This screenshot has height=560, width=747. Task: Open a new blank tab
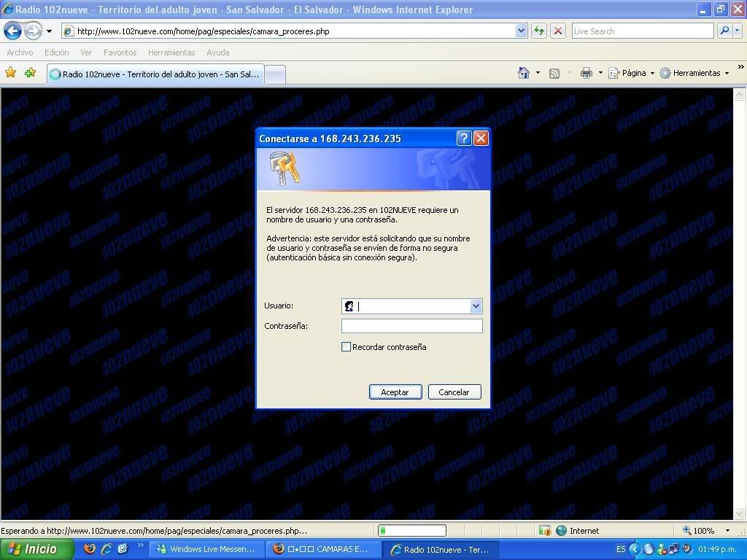click(x=275, y=75)
